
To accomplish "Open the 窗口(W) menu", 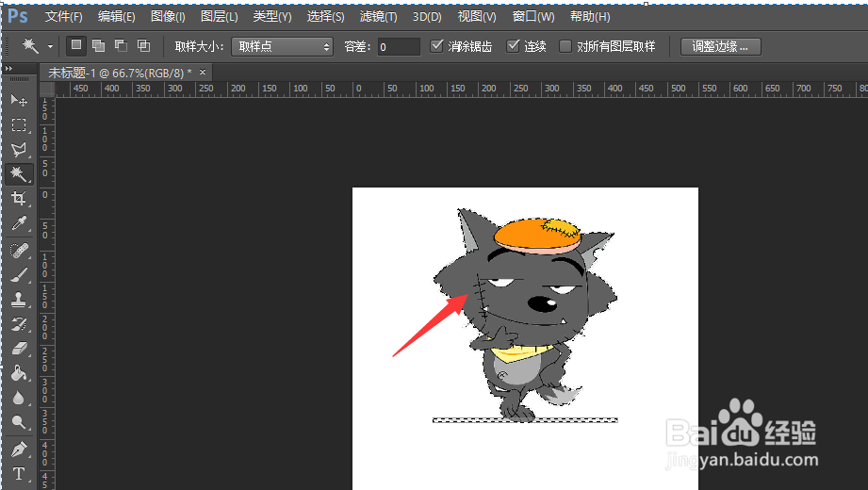I will (533, 17).
